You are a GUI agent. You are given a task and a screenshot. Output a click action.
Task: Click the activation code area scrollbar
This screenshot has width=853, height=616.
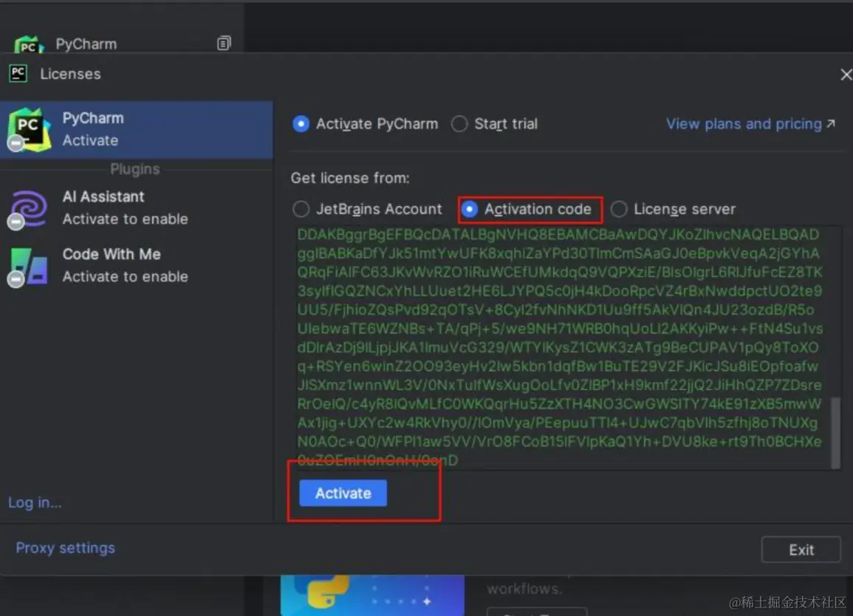(835, 433)
